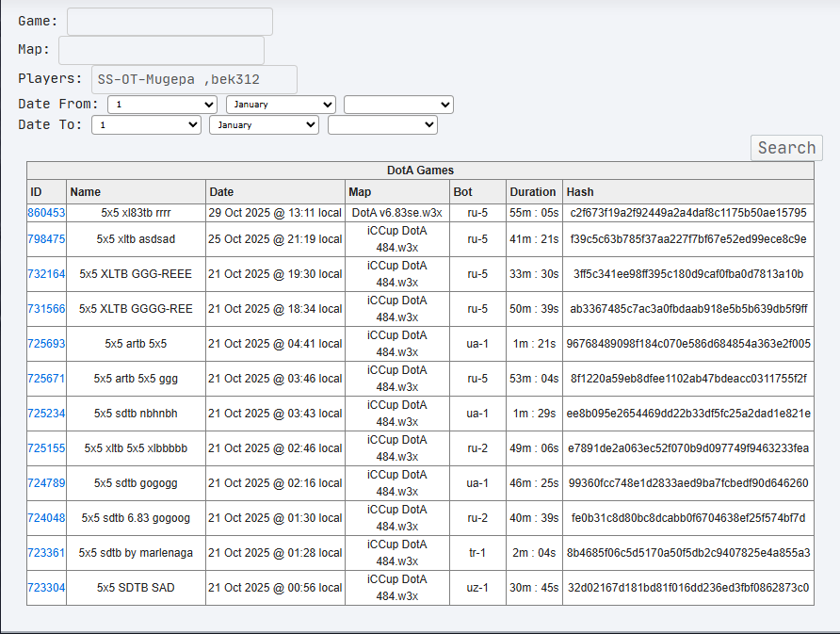Click the DotA Games table title
Viewport: 840px width, 634px height.
tap(421, 171)
